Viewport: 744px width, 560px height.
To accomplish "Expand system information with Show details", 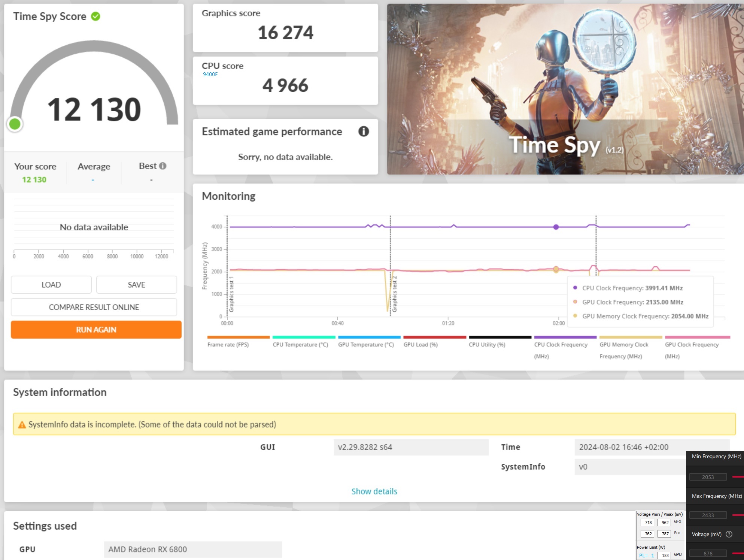I will point(374,491).
